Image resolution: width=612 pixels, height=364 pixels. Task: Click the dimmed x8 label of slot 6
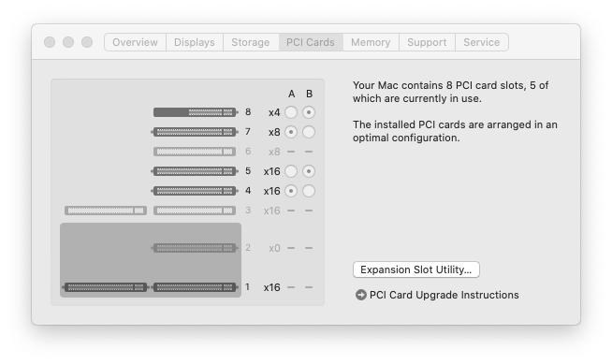pyautogui.click(x=274, y=152)
